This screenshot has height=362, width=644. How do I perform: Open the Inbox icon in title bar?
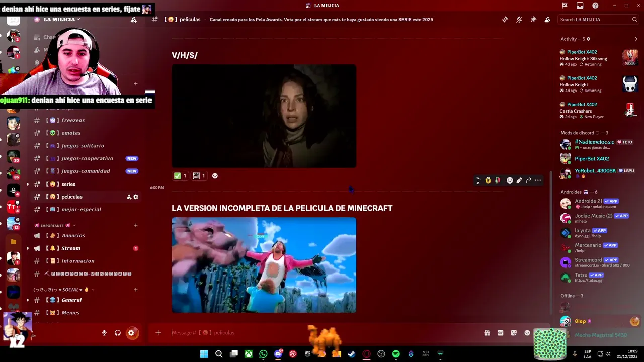coord(580,6)
